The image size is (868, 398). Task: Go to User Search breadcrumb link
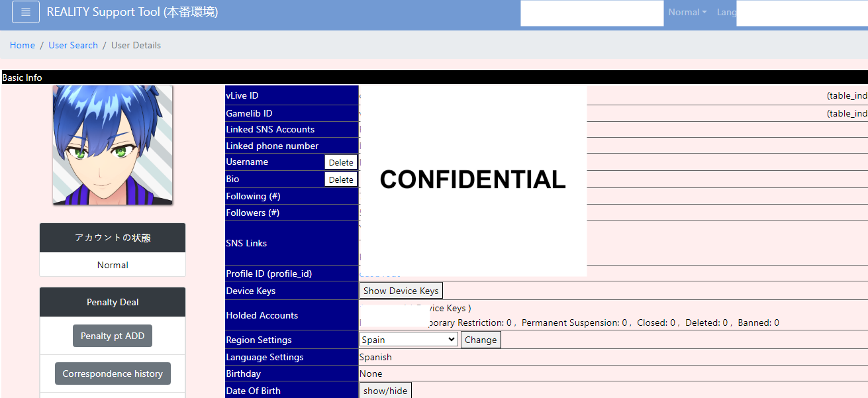[73, 45]
